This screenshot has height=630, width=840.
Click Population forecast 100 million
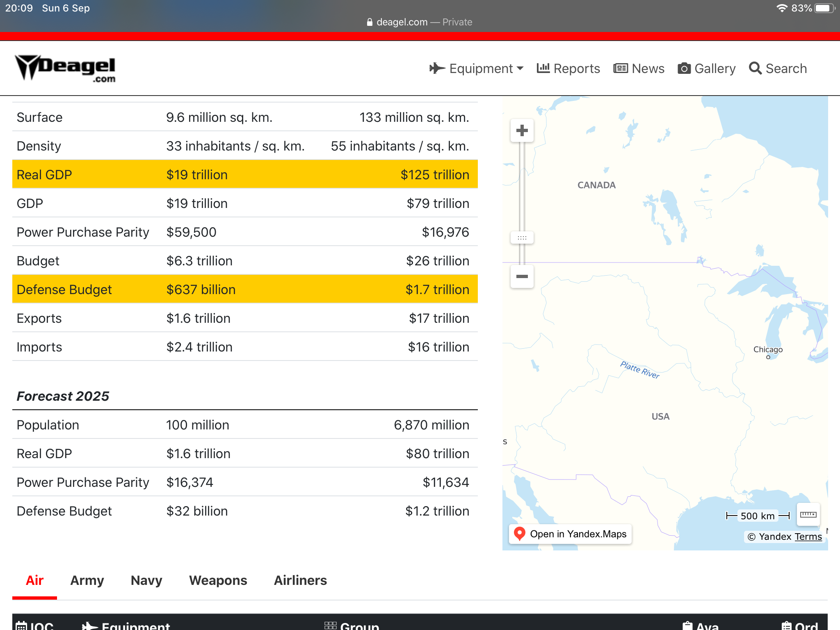click(x=198, y=425)
